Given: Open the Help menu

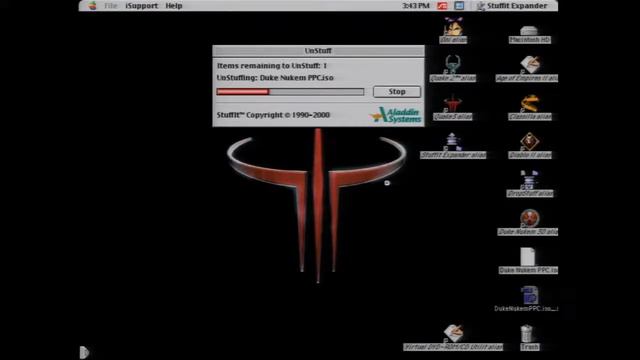Looking at the screenshot, I should point(174,6).
